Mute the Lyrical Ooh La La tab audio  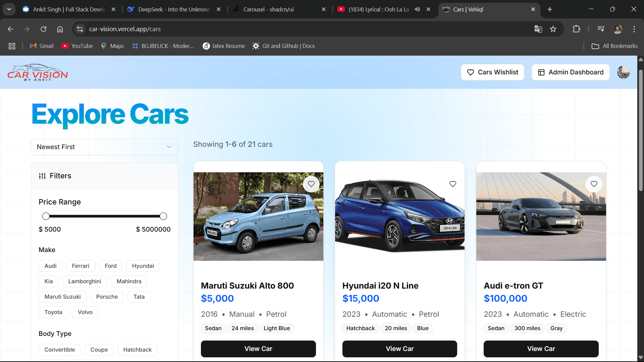click(x=417, y=9)
